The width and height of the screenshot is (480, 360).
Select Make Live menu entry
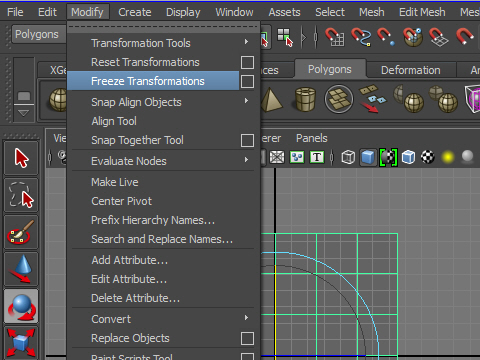point(115,182)
